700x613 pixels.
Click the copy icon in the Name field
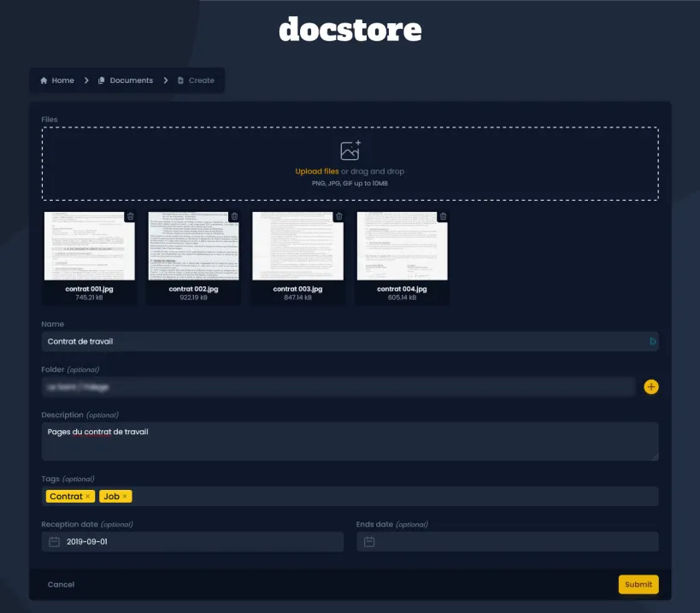652,340
